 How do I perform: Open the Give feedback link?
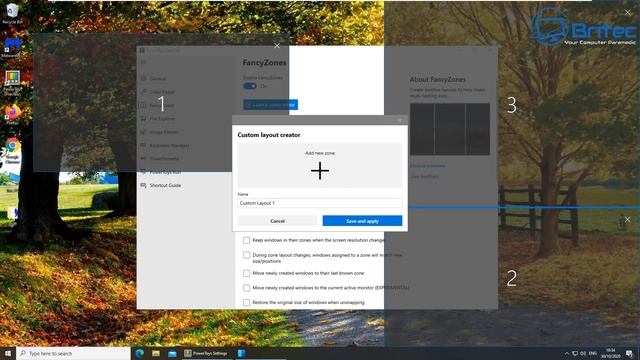click(x=424, y=176)
